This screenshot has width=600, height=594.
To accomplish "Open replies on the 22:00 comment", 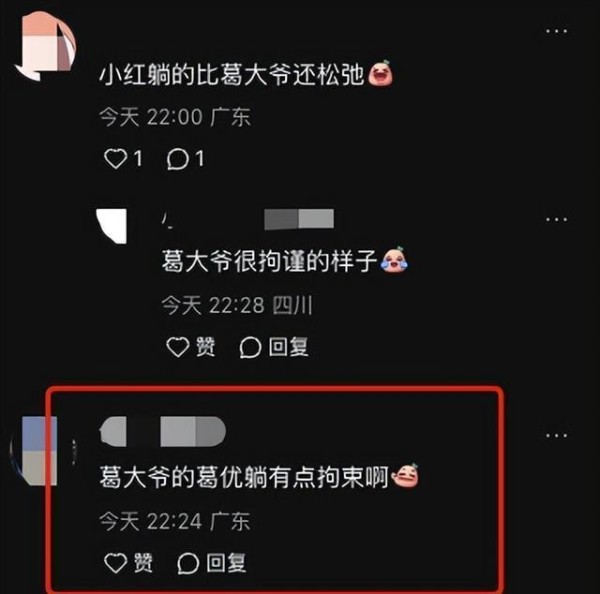I will click(x=178, y=159).
